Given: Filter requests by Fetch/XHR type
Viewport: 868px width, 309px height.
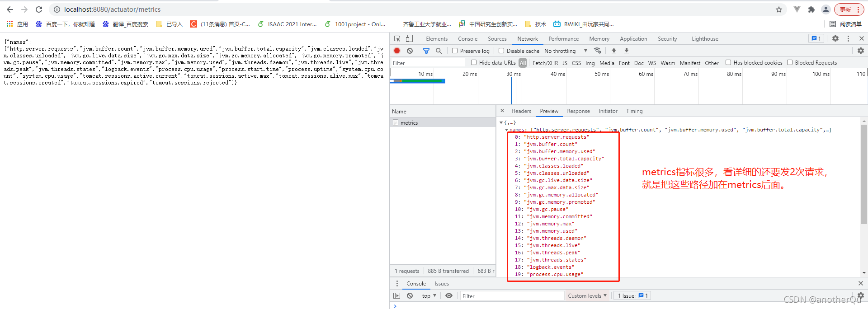Looking at the screenshot, I should coord(545,63).
